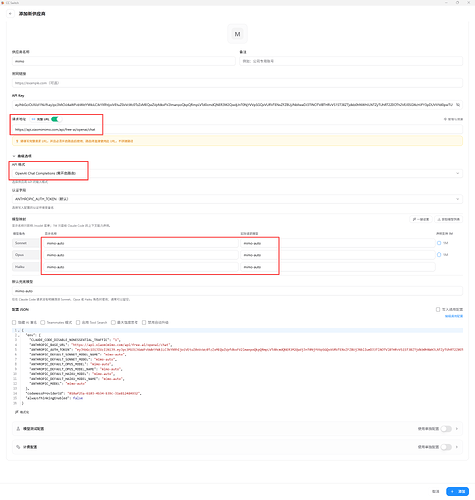Edit the Haiku actual request model field
475x500 pixels.
click(338, 267)
